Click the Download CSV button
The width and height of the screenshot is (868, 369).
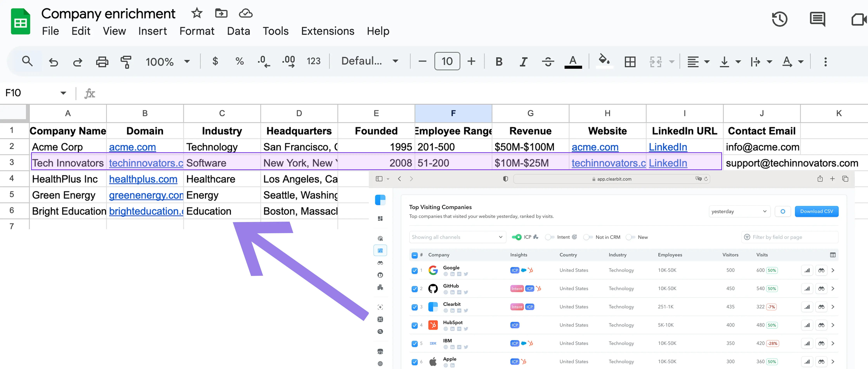pyautogui.click(x=816, y=211)
